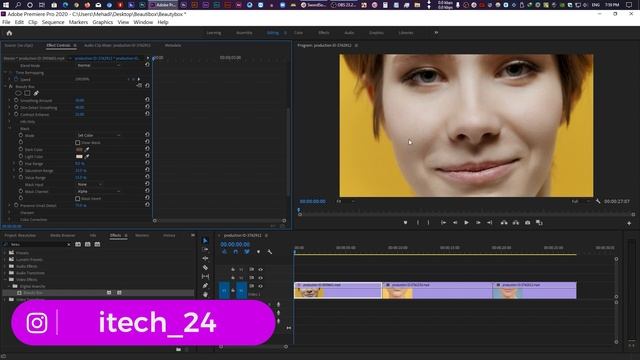Play the sequence in Program monitor
The height and width of the screenshot is (360, 640).
(467, 223)
